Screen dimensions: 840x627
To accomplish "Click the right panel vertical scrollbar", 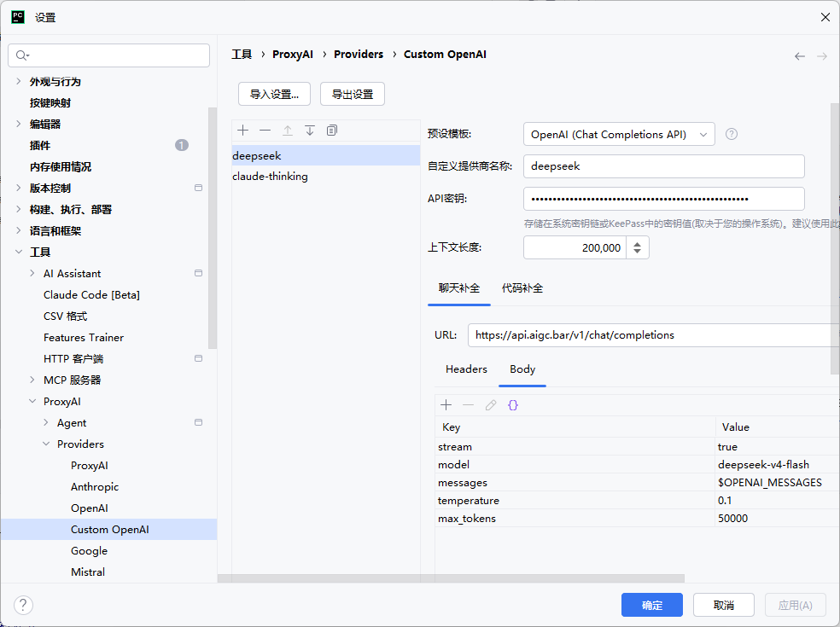I will pos(835,238).
